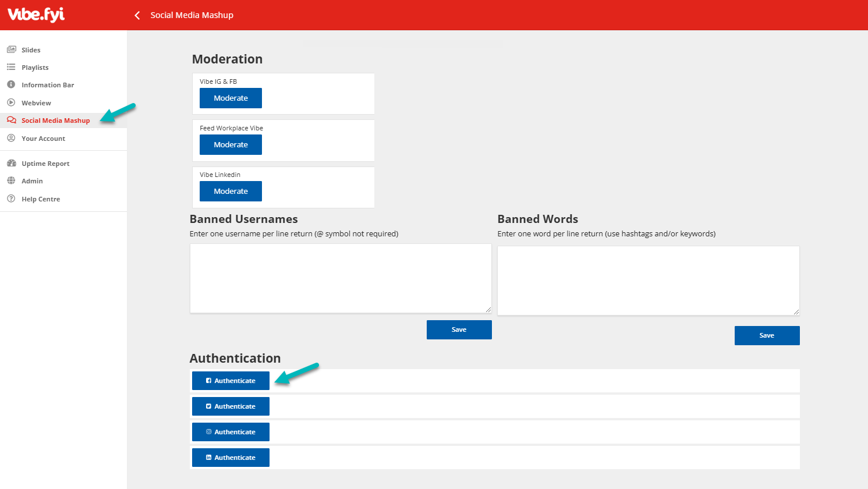868x489 pixels.
Task: Open the Help Centre
Action: [41, 199]
